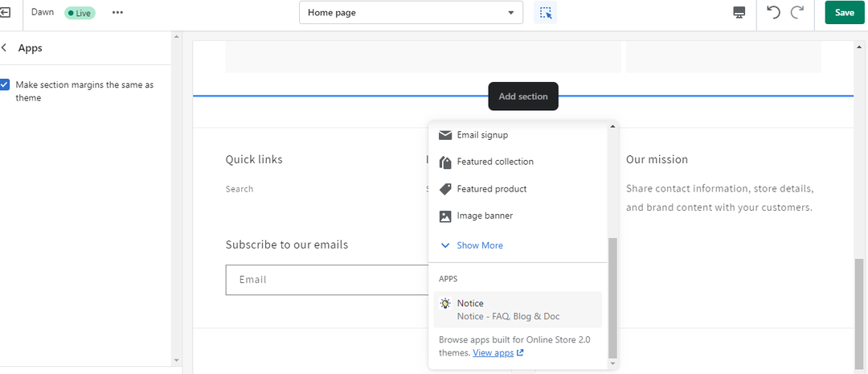Save the theme changes

[844, 13]
